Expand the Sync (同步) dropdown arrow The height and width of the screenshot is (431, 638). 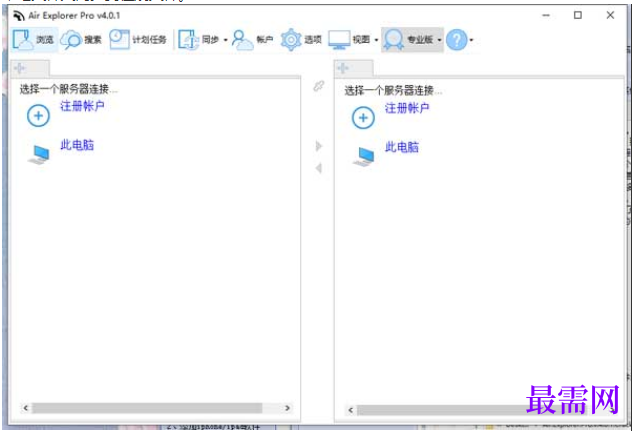coord(225,40)
